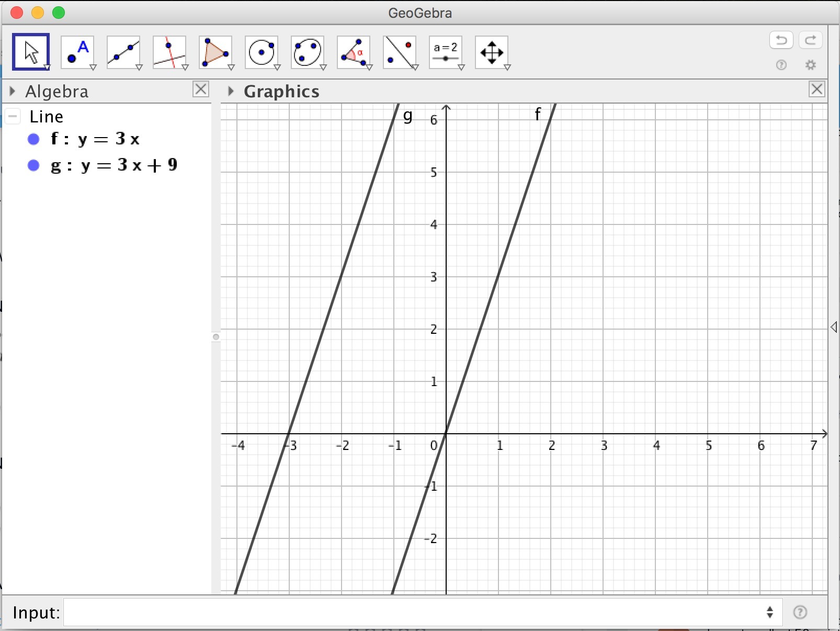
Task: Open Polygon tool dropdown arrow
Action: pos(231,67)
